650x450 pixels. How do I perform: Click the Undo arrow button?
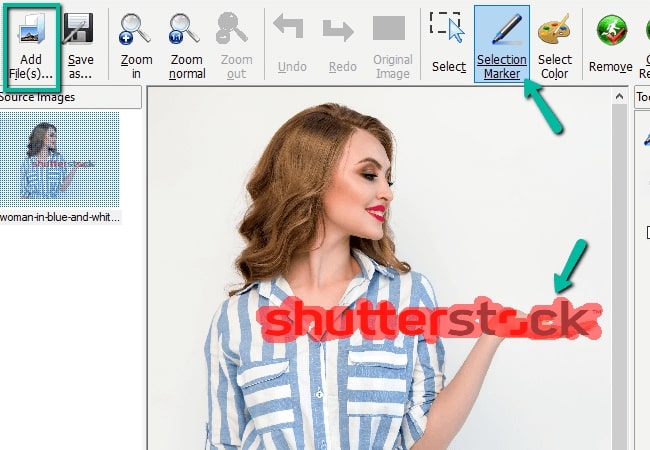pos(291,43)
